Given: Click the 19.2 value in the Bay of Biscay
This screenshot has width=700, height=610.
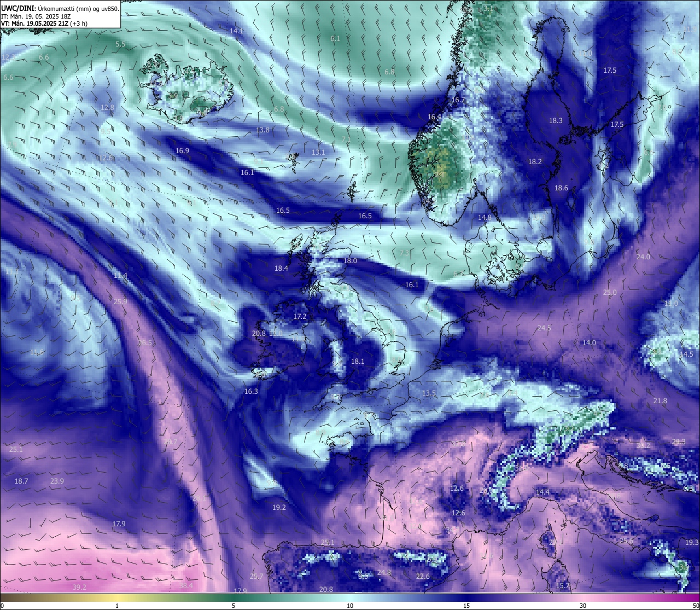Looking at the screenshot, I should tap(279, 507).
